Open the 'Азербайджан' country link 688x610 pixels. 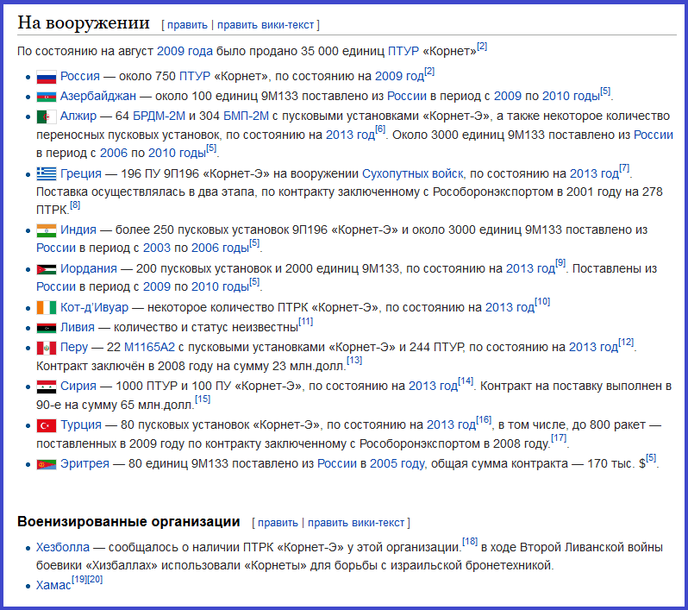pos(98,96)
